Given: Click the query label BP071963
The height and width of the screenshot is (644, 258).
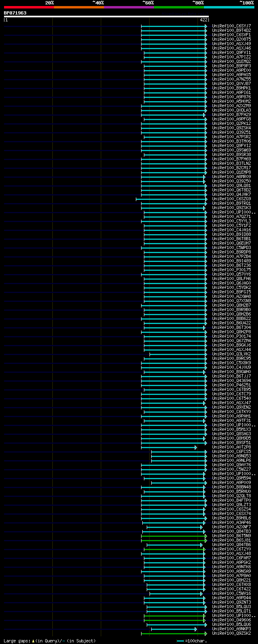Looking at the screenshot, I should (x=15, y=13).
